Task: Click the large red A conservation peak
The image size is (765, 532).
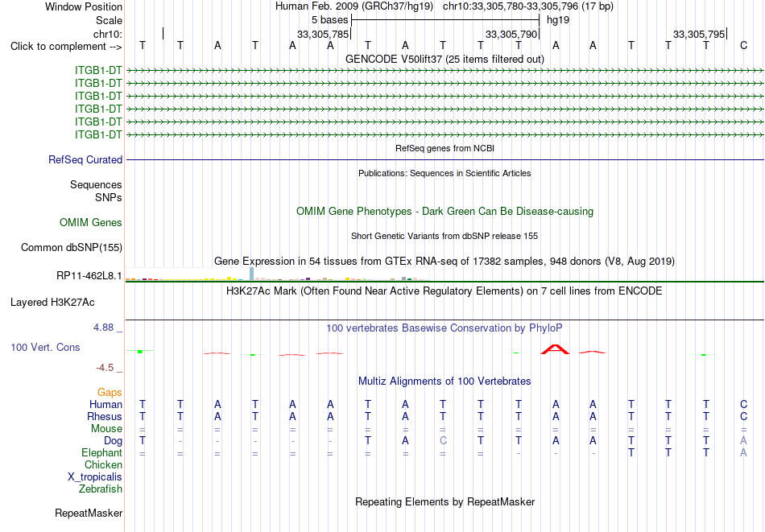Action: click(555, 349)
